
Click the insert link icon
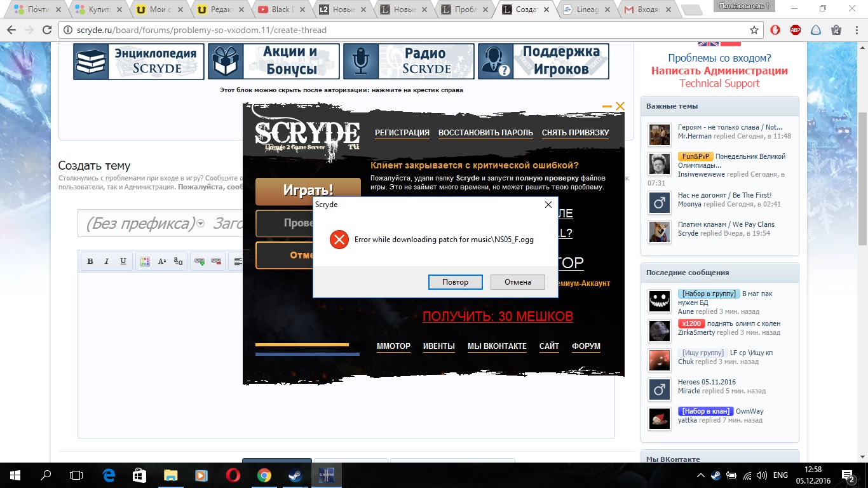pos(200,261)
